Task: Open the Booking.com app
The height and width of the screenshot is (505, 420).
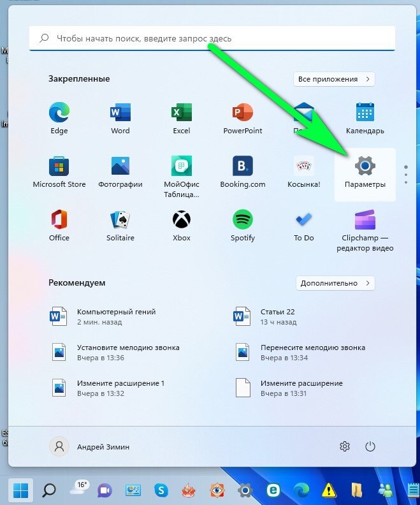Action: coord(243,172)
